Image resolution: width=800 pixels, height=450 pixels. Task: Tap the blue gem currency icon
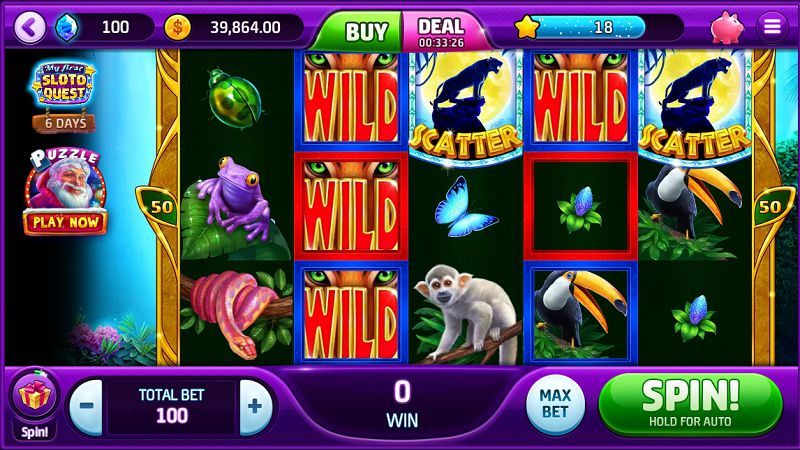pyautogui.click(x=67, y=27)
